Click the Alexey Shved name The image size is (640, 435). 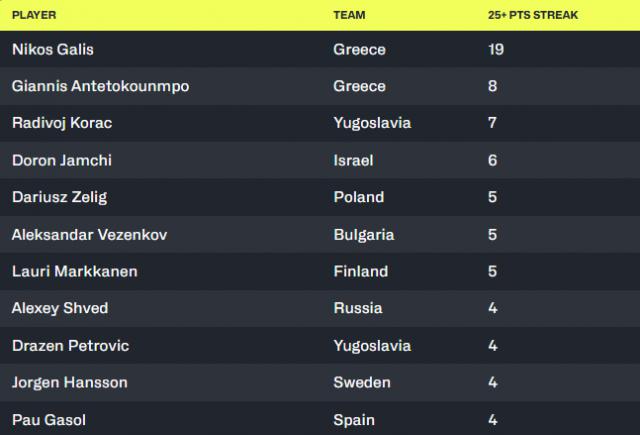coord(60,308)
